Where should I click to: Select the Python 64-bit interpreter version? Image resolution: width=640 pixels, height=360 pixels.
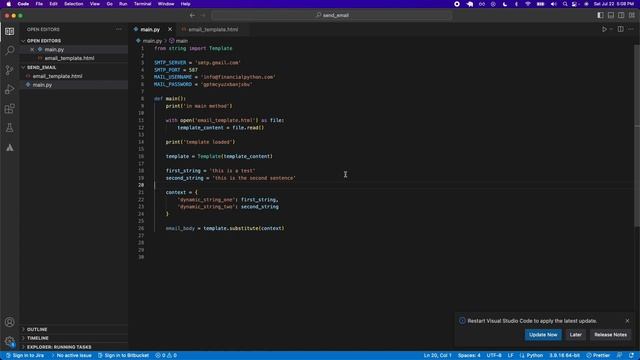(x=564, y=356)
